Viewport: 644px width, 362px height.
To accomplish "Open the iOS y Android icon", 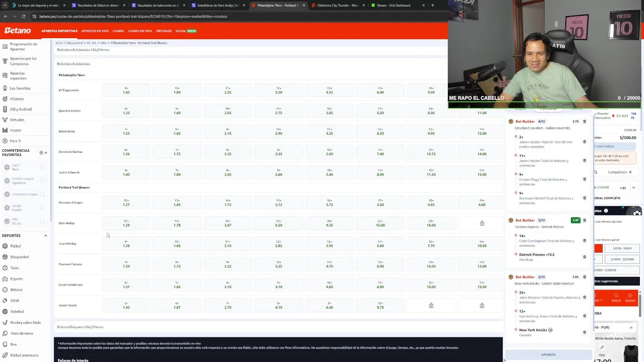I will tap(5, 109).
